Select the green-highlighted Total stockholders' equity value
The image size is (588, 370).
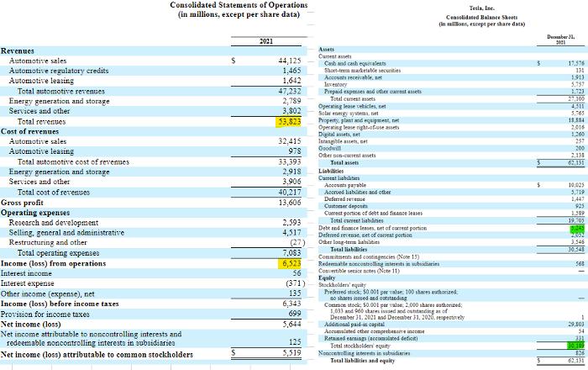coord(575,346)
